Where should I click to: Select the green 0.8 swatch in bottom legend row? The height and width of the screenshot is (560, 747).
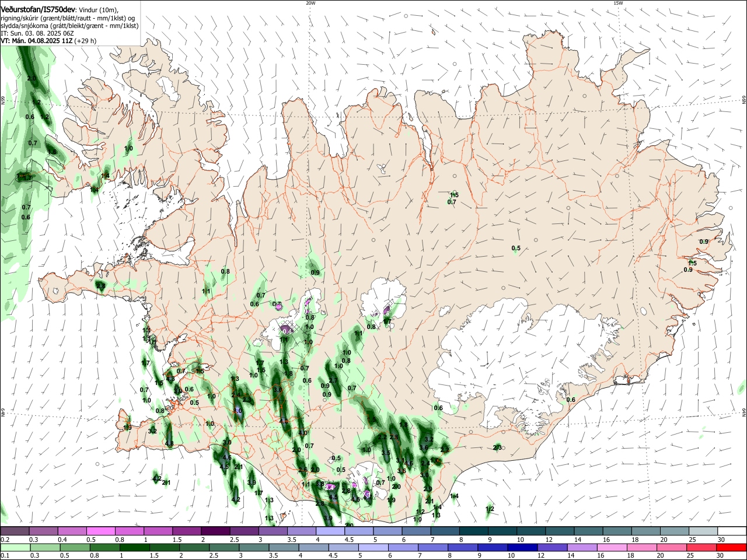click(x=104, y=548)
